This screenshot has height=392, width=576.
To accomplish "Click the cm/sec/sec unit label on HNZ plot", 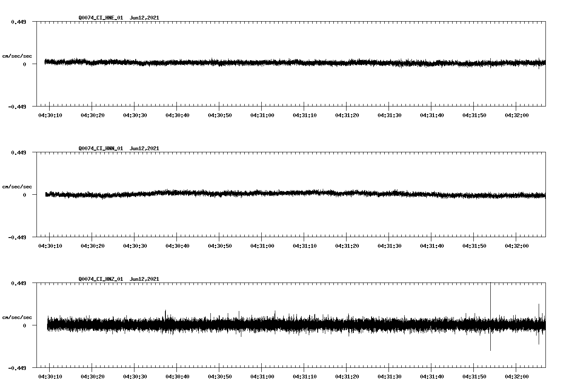I will tap(17, 317).
